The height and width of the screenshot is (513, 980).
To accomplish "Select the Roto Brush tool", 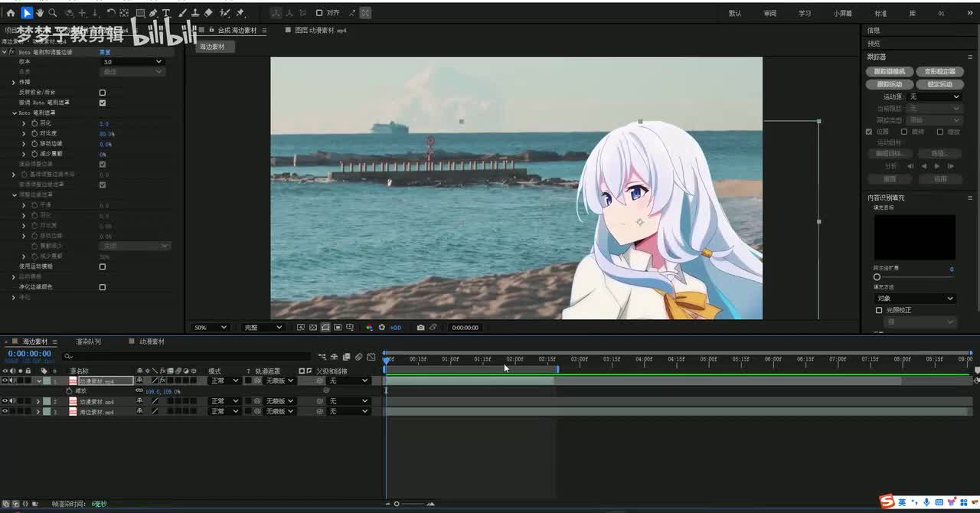I will click(225, 13).
